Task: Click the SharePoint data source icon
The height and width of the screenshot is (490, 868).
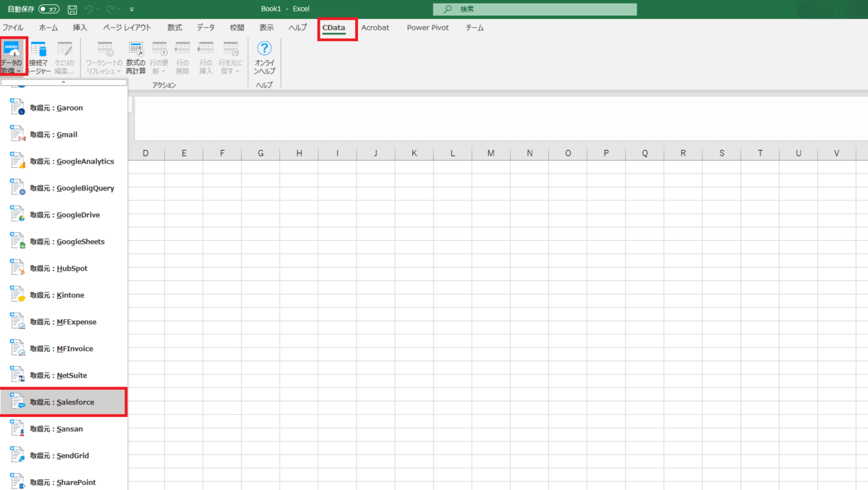Action: (17, 482)
